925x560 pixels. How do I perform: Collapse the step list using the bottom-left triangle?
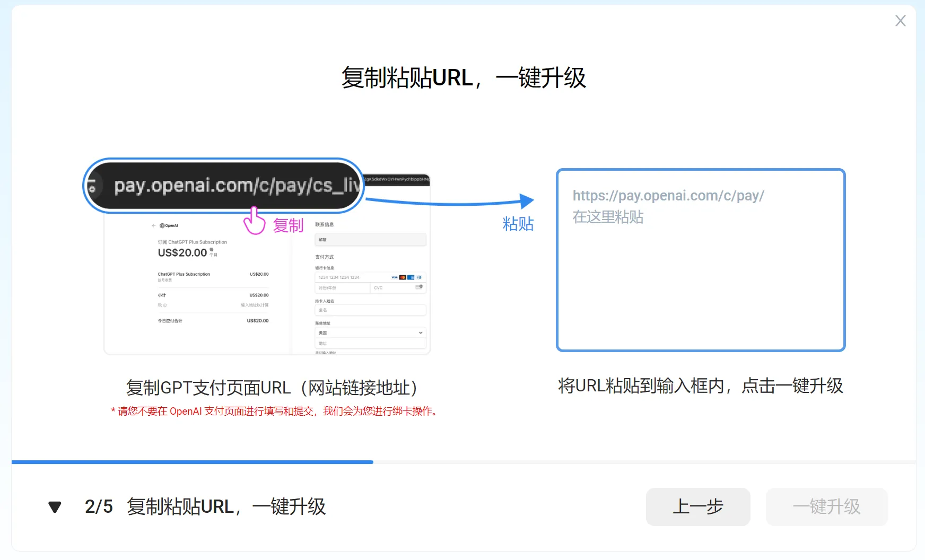point(55,507)
